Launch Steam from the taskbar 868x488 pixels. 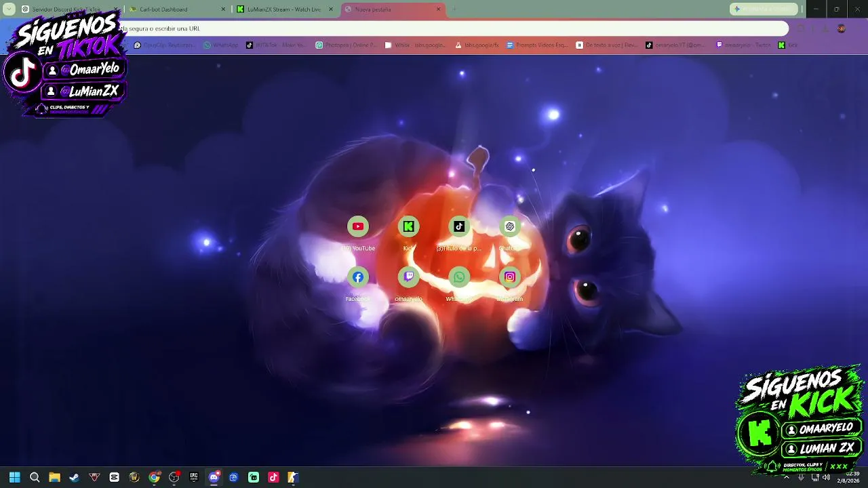[74, 477]
